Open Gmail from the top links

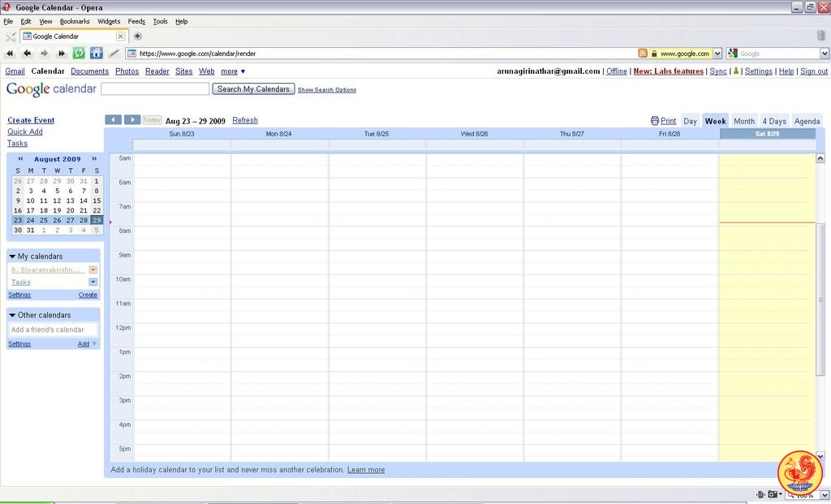pos(15,71)
